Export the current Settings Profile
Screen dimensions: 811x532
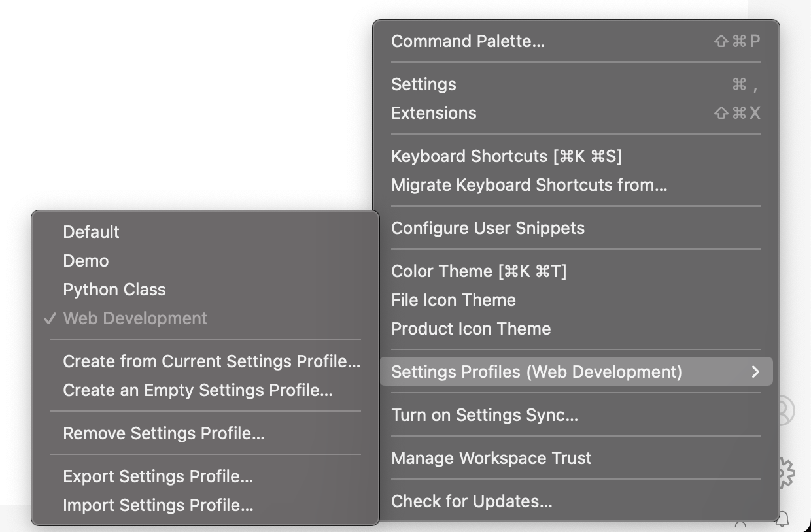[158, 476]
